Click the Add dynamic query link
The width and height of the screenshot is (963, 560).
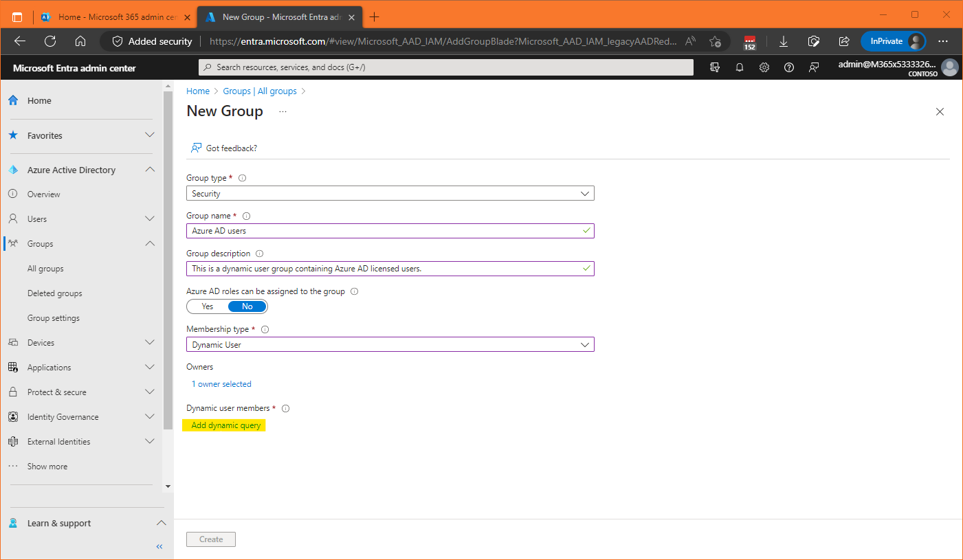tap(225, 425)
